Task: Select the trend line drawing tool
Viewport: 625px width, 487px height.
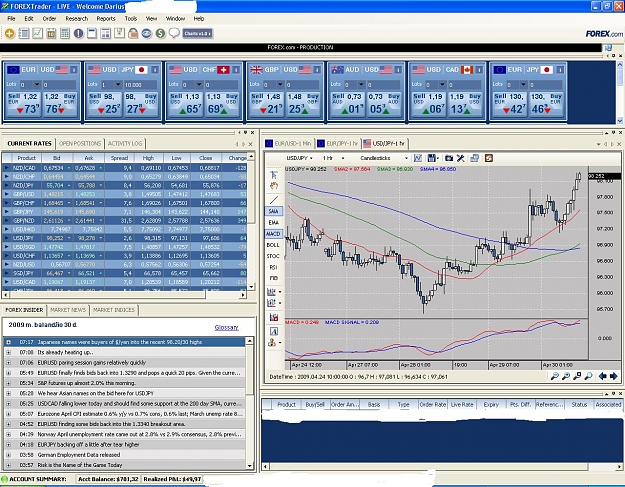Action: (x=274, y=200)
